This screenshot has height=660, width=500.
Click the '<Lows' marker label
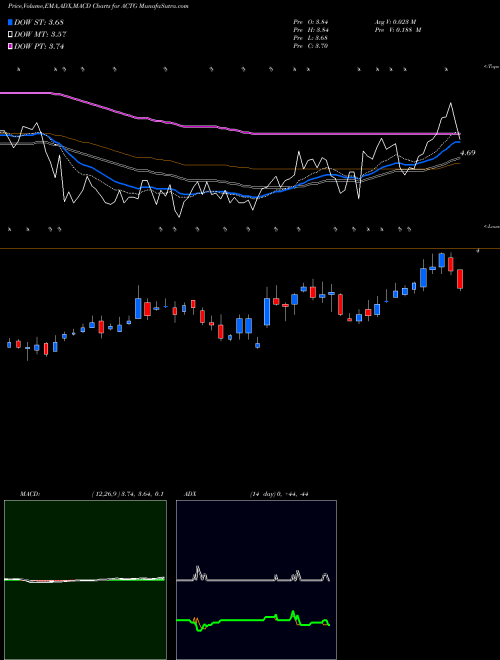click(491, 226)
